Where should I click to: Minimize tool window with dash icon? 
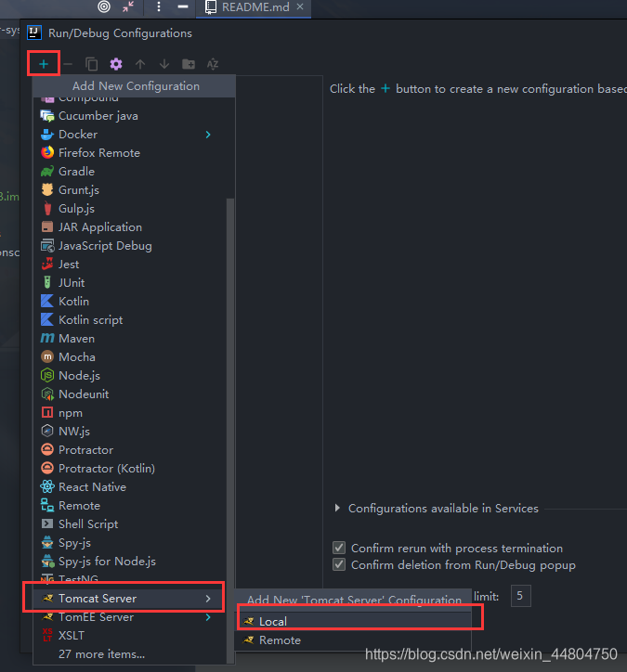(183, 6)
